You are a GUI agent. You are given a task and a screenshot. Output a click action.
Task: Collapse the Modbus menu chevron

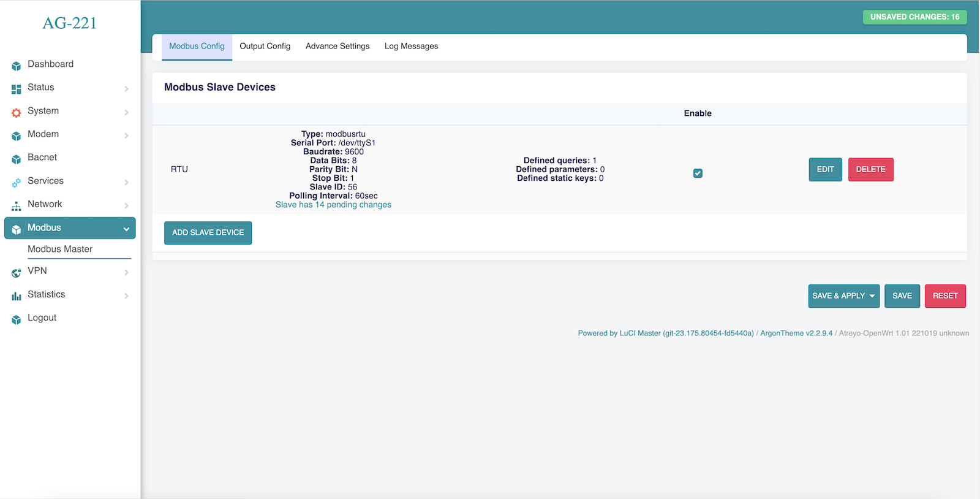(x=126, y=229)
